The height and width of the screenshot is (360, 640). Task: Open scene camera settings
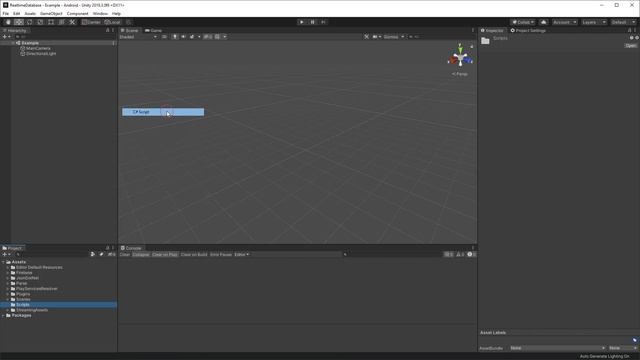375,37
